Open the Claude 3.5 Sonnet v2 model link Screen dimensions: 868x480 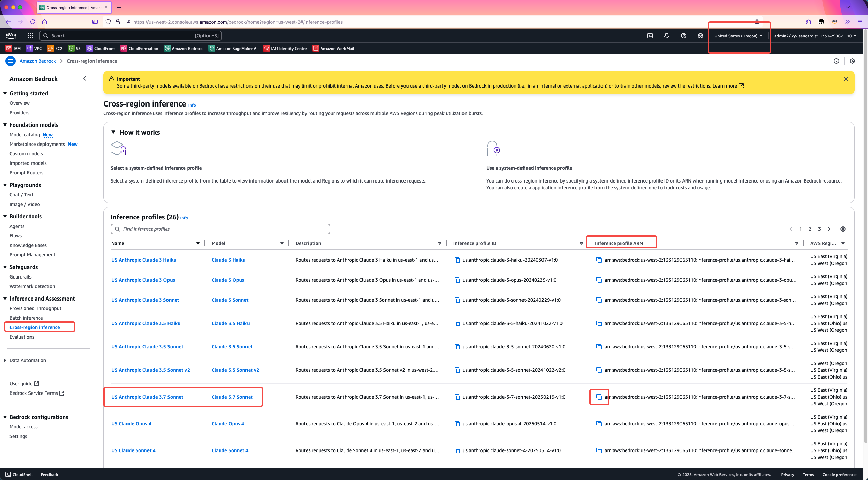235,370
